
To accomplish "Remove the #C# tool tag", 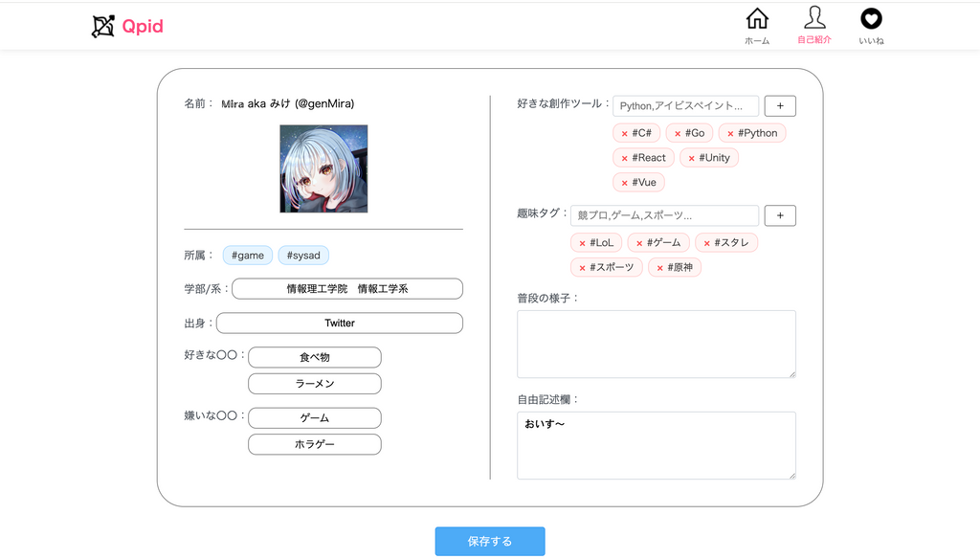I will pyautogui.click(x=624, y=134).
